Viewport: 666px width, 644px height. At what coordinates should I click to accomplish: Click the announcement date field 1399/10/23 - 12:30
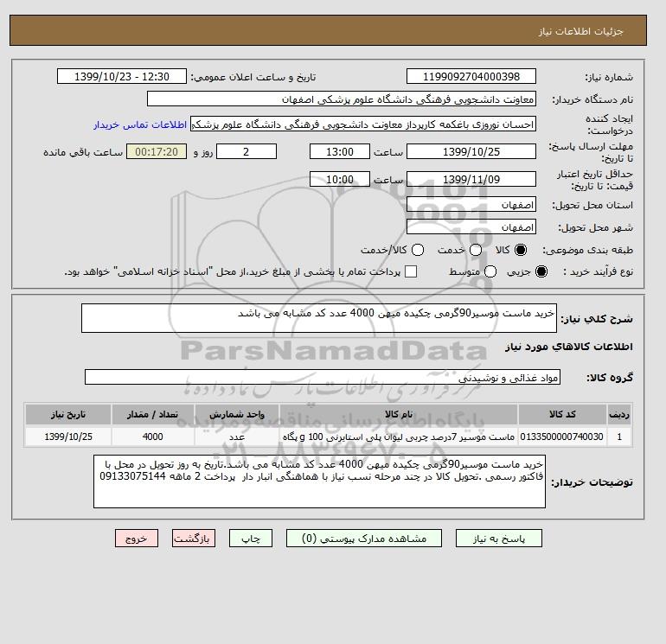122,77
